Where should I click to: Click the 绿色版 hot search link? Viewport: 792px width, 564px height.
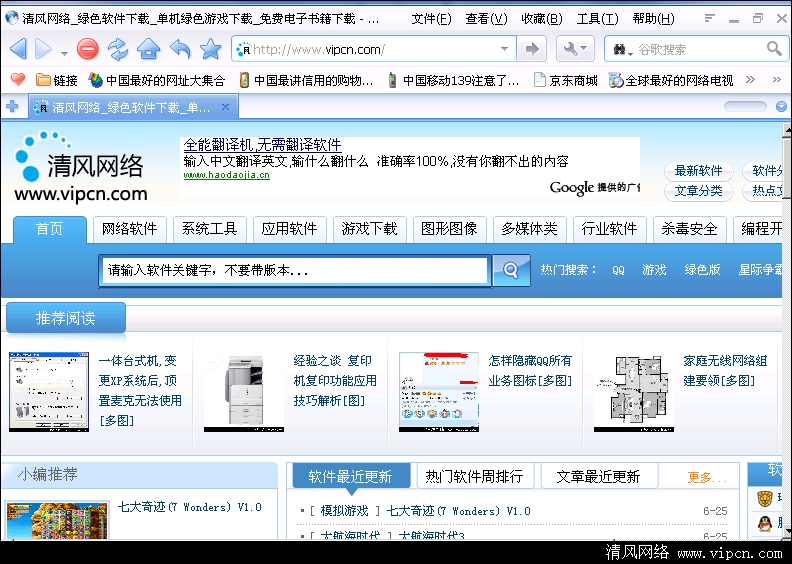coord(702,270)
